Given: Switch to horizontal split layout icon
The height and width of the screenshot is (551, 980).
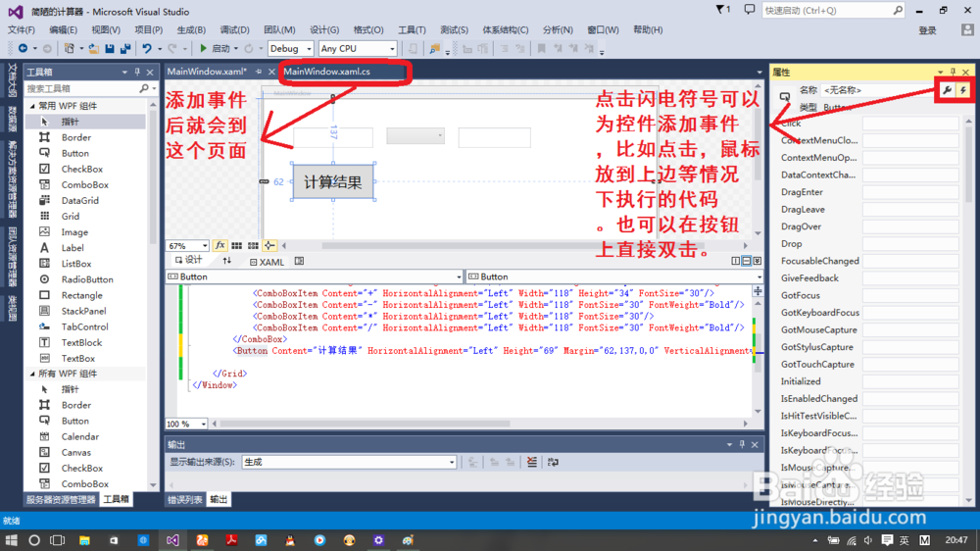Looking at the screenshot, I should [746, 261].
